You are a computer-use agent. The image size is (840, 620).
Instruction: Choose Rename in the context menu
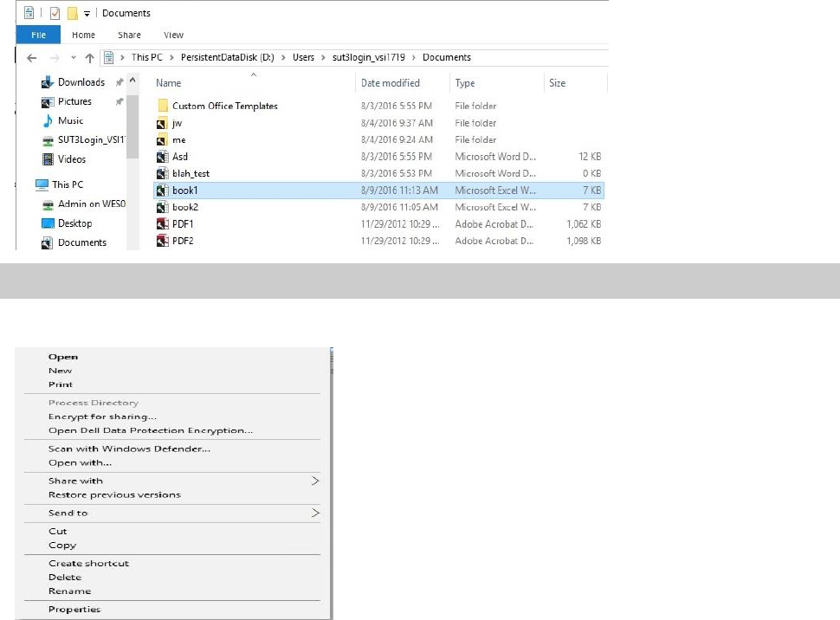(69, 591)
